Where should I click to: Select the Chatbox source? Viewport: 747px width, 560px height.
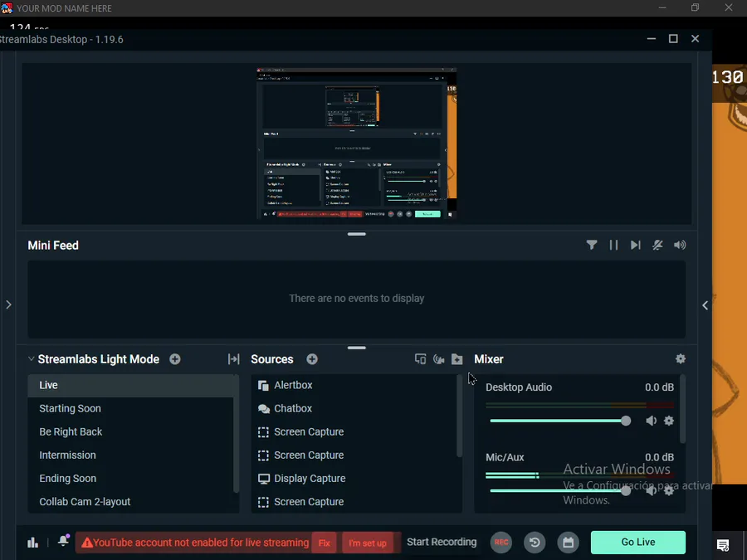pyautogui.click(x=354, y=408)
